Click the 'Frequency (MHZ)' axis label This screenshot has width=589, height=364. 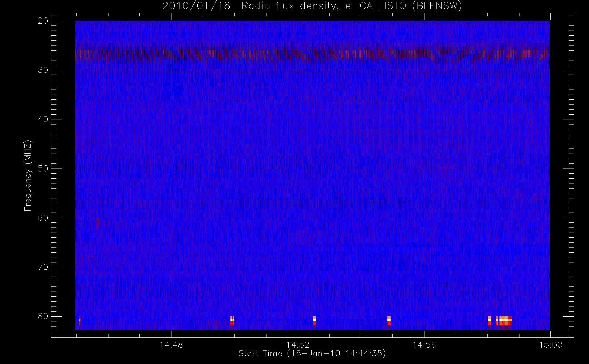tap(28, 175)
